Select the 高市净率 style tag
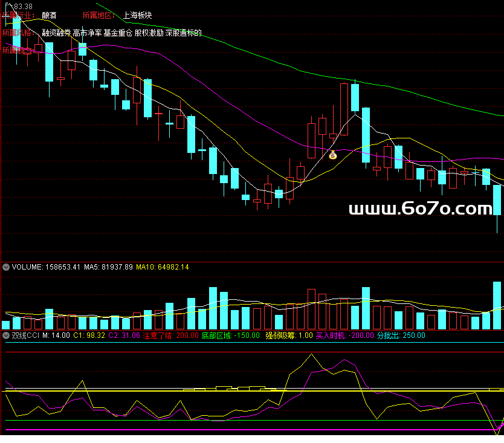This screenshot has width=504, height=443. [87, 33]
